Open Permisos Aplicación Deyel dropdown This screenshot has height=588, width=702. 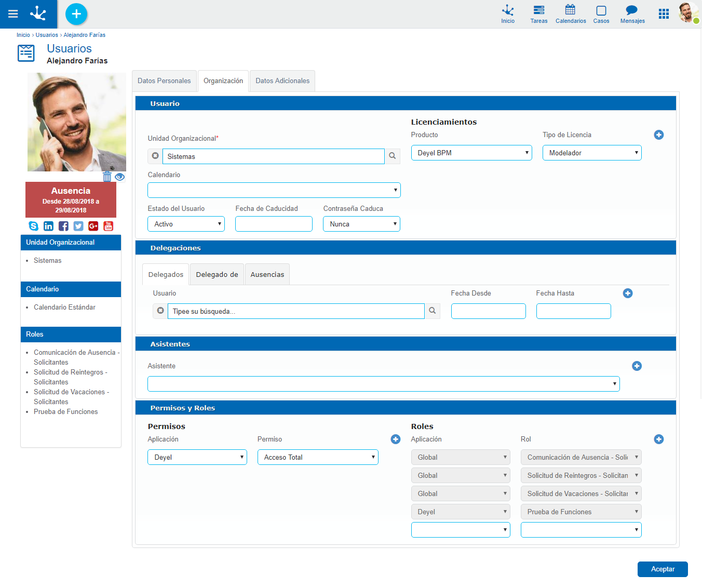(197, 457)
